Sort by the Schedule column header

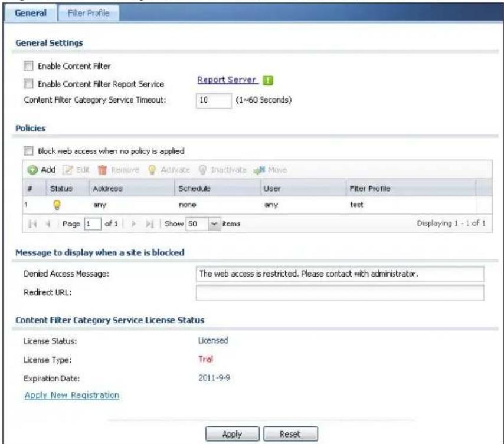tap(217, 188)
